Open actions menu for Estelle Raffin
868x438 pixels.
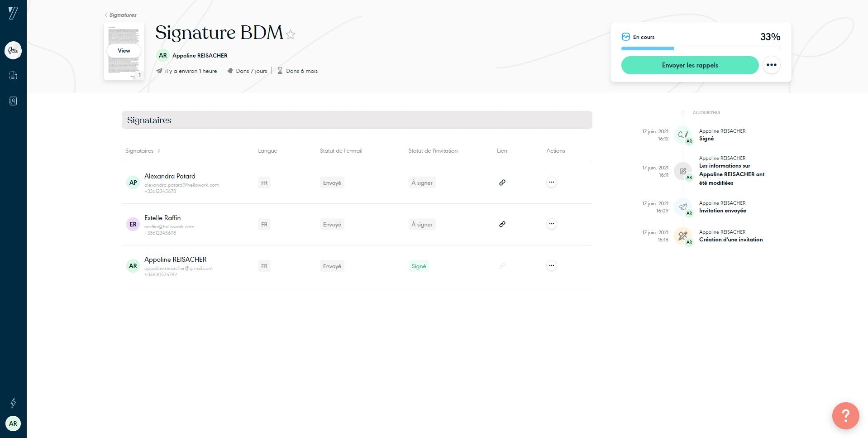pos(551,224)
